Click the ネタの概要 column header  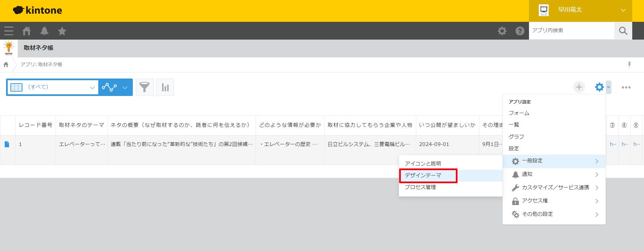(x=181, y=125)
